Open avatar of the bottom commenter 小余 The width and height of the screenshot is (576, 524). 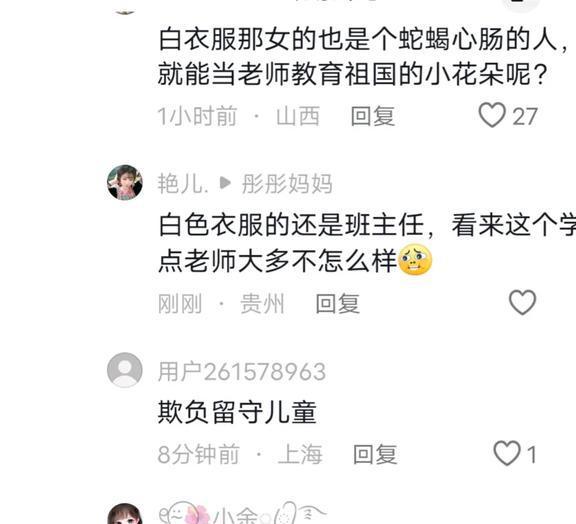click(x=125, y=513)
